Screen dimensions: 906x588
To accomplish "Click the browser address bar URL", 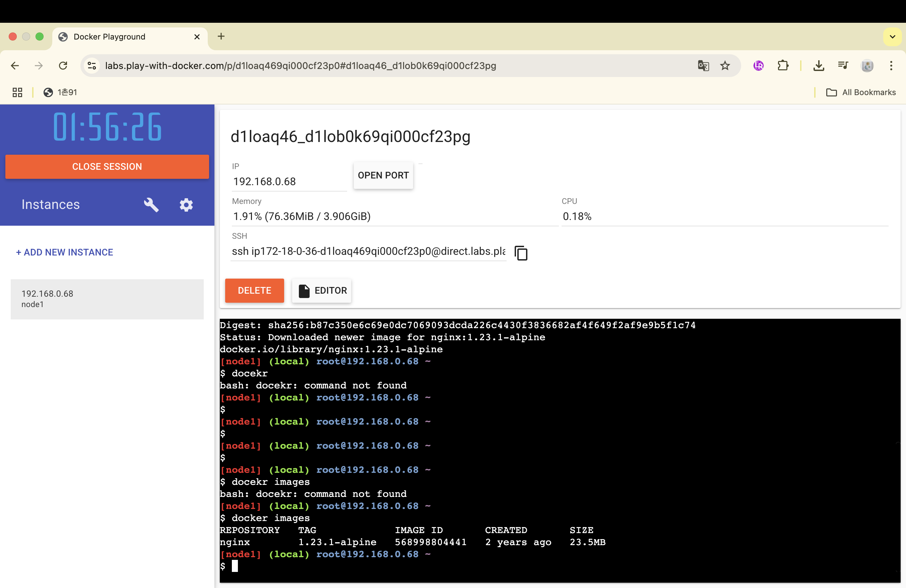I will [301, 66].
